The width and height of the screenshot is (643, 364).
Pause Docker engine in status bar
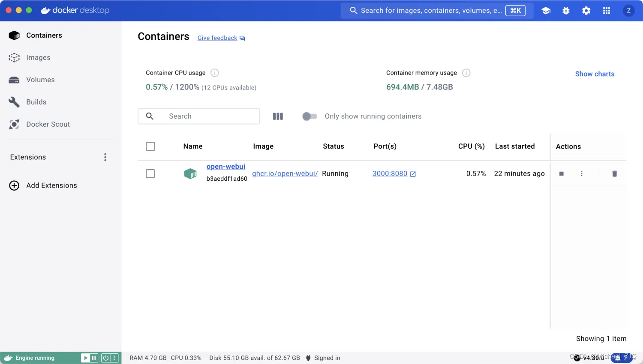(94, 358)
